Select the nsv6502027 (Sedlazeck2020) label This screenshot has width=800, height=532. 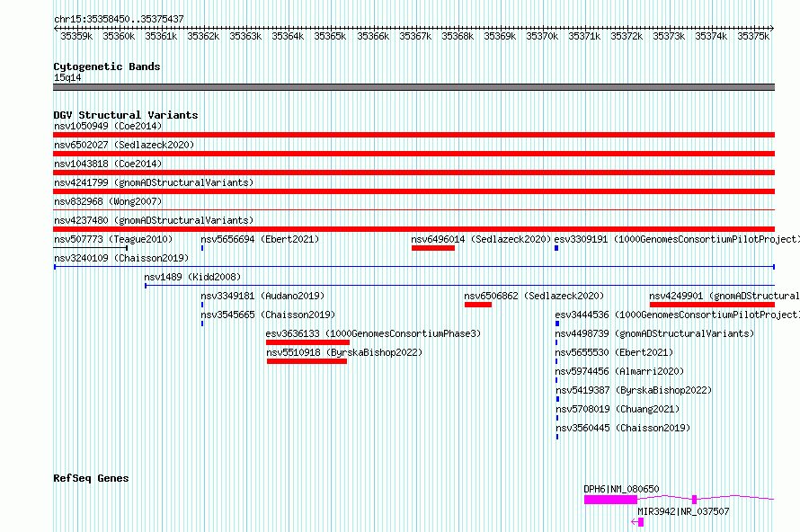124,145
